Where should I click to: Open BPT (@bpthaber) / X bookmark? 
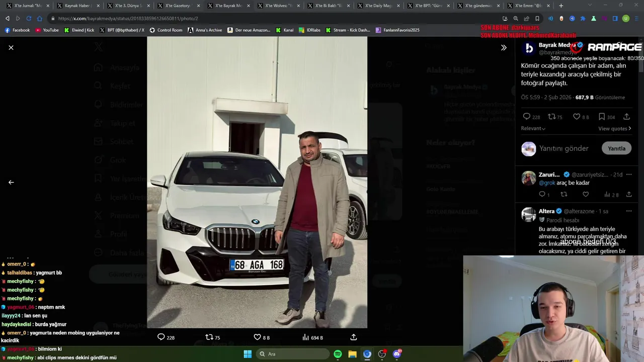[x=122, y=30]
